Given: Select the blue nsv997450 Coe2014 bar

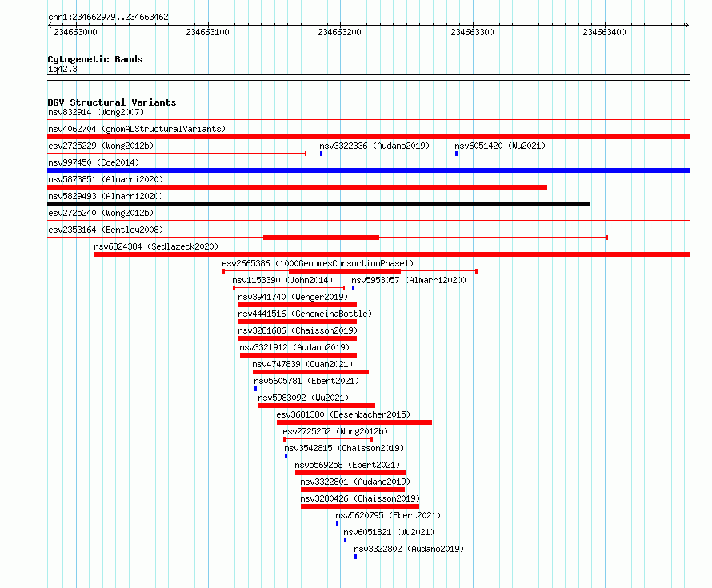Looking at the screenshot, I should [x=368, y=170].
